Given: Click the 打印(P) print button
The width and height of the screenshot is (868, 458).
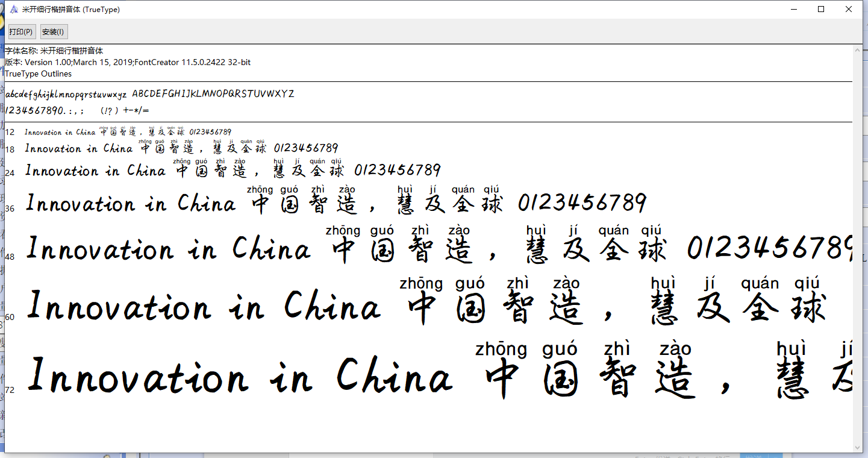Looking at the screenshot, I should [x=21, y=32].
